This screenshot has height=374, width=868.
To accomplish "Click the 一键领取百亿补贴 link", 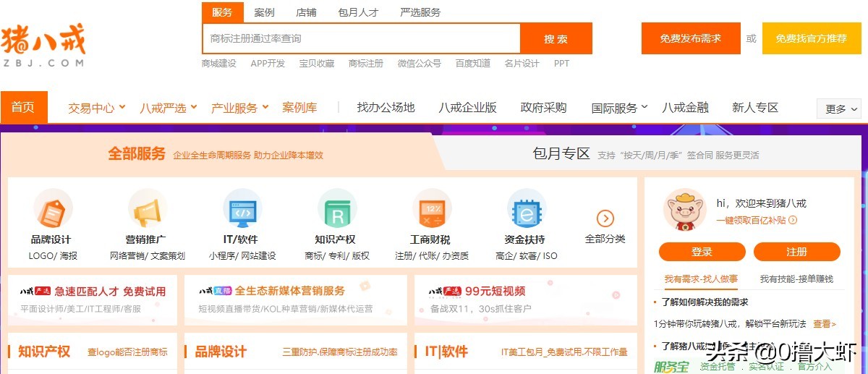I will coord(751,220).
